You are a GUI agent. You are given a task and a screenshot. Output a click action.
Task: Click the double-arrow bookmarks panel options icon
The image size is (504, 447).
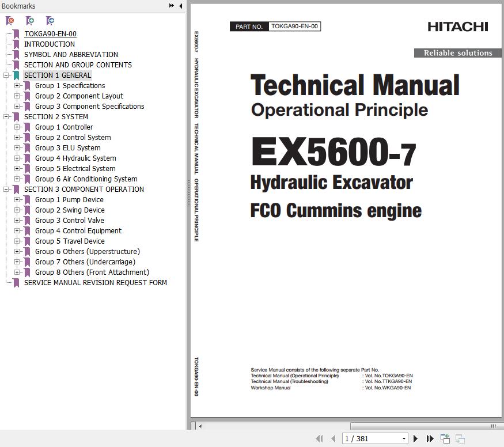point(172,6)
